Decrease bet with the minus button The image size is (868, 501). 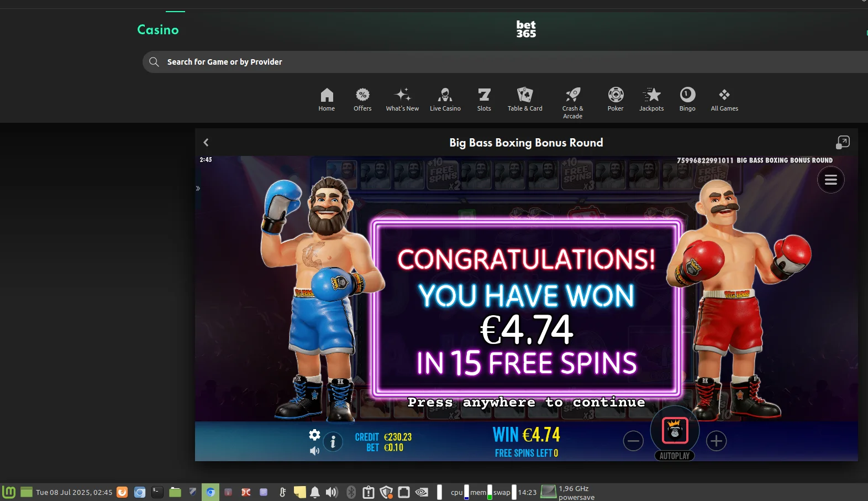coord(633,441)
